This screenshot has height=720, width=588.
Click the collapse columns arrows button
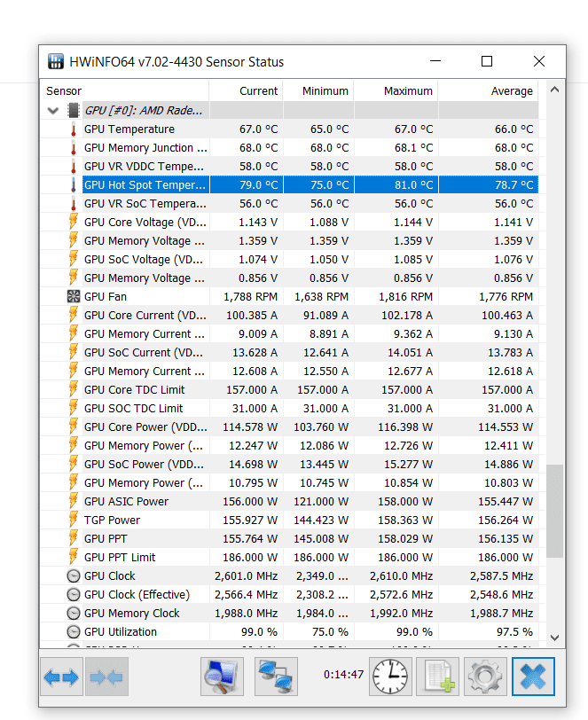tap(106, 677)
